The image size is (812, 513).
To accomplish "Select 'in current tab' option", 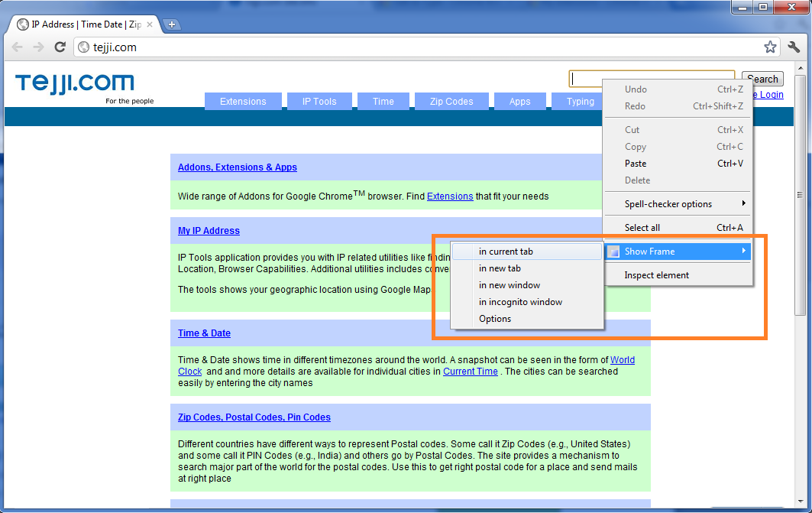I will tap(527, 252).
